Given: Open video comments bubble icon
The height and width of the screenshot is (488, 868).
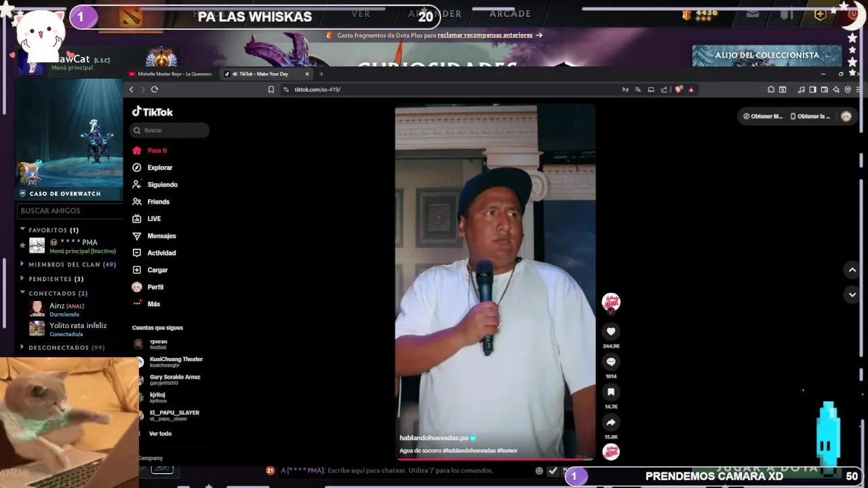Looking at the screenshot, I should (611, 362).
